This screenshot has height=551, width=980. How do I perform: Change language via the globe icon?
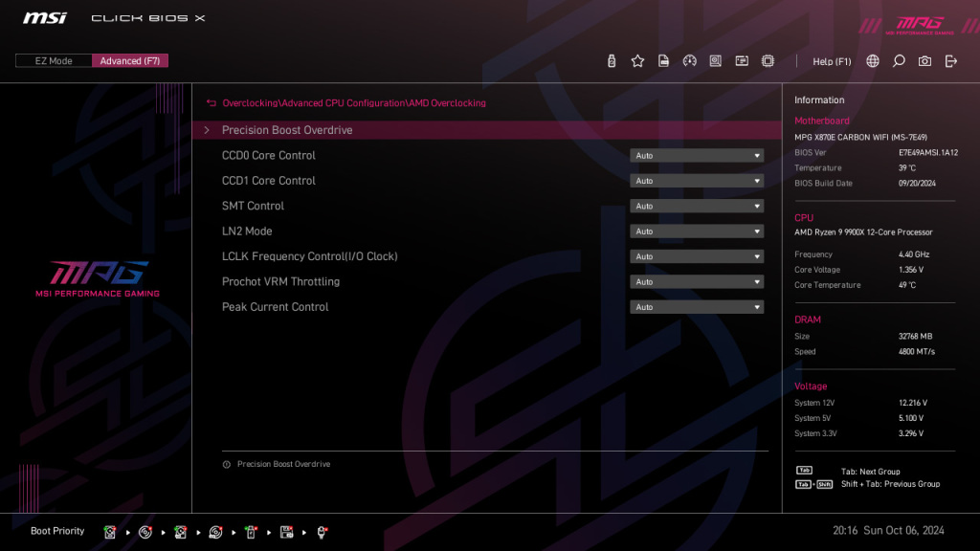(x=871, y=60)
